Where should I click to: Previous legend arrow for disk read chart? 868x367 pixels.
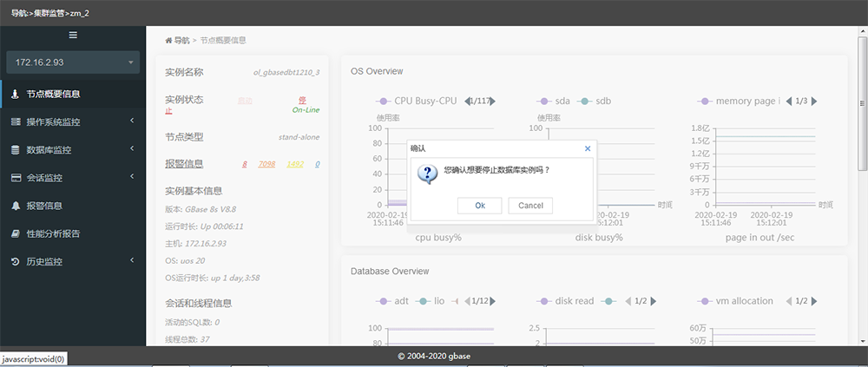coord(628,301)
